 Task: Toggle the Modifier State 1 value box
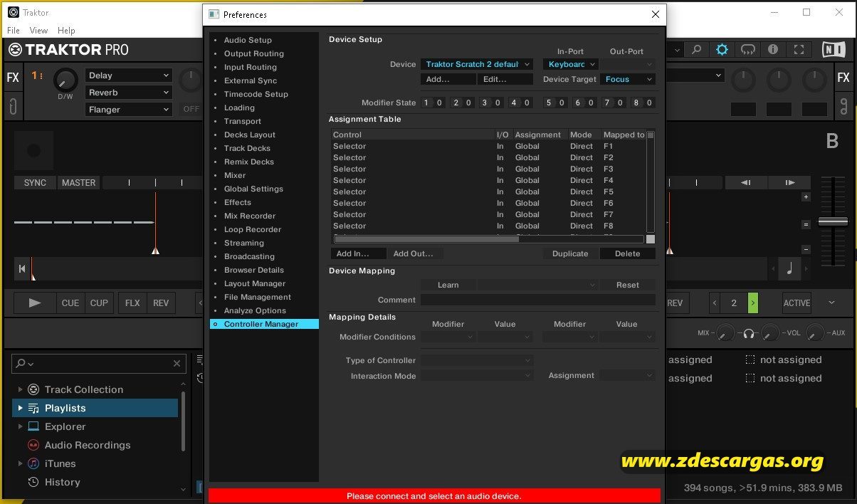click(x=440, y=103)
